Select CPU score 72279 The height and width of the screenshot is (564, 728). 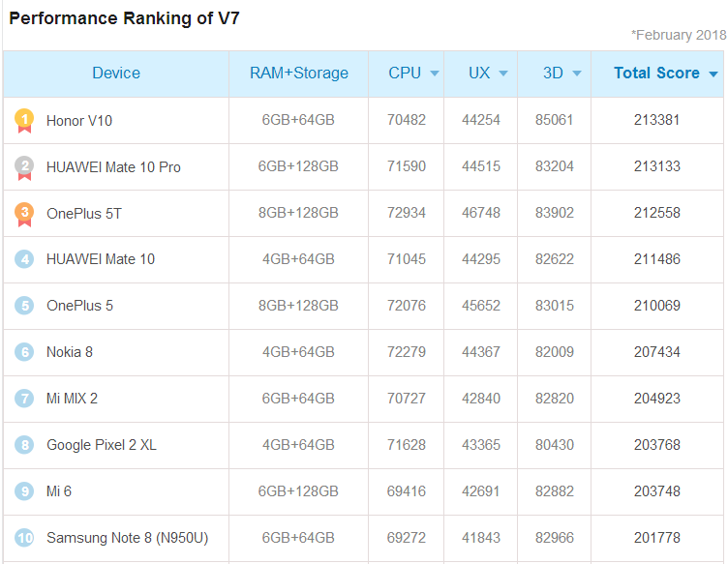pos(407,352)
